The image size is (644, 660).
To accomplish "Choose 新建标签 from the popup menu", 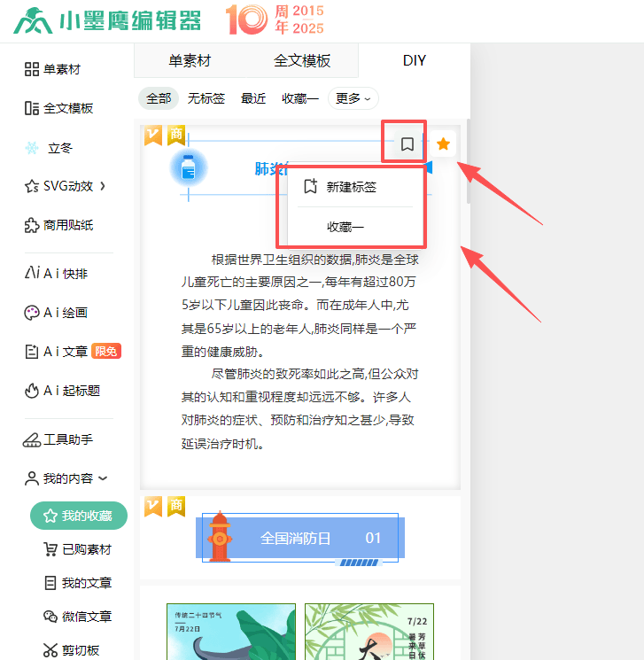I will point(351,187).
